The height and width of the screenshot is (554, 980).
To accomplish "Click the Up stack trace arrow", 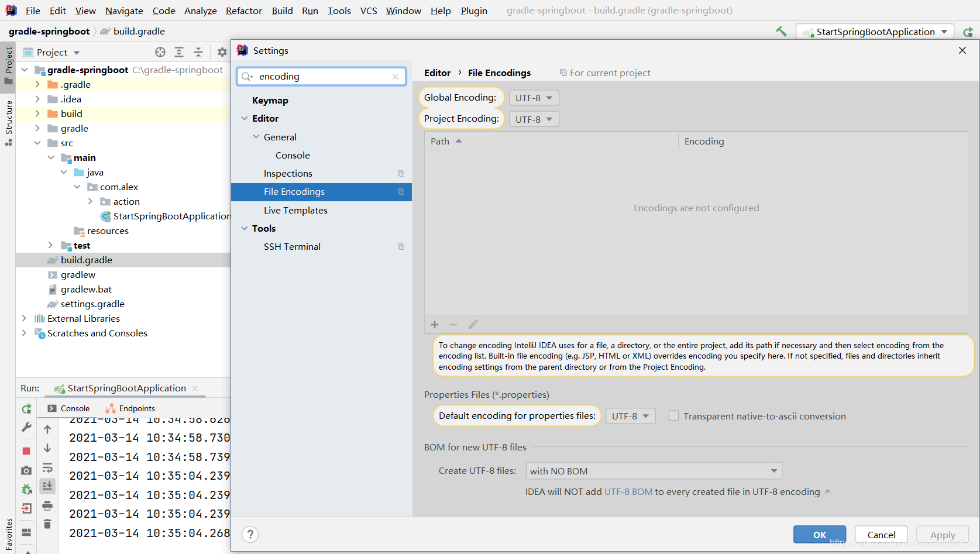I will (x=47, y=429).
